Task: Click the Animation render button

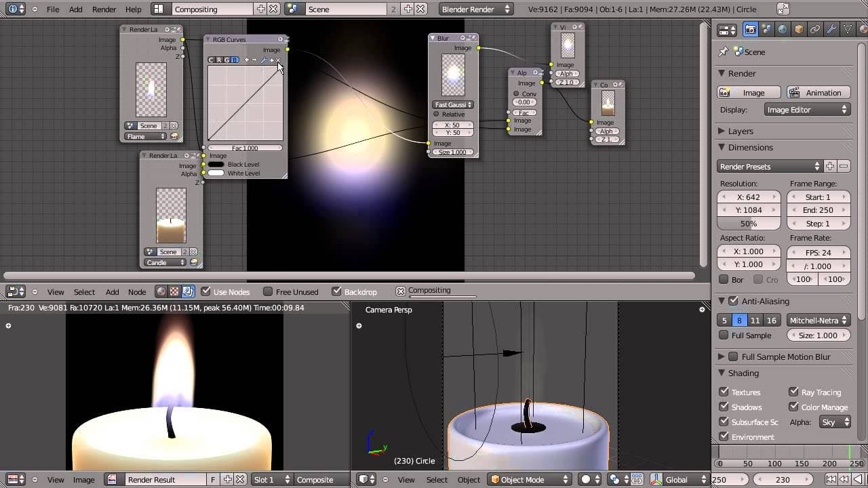Action: (x=818, y=93)
